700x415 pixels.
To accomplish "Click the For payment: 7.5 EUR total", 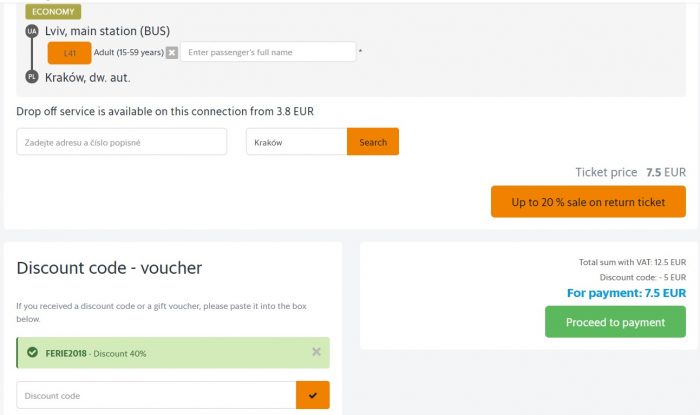I will pyautogui.click(x=626, y=293).
